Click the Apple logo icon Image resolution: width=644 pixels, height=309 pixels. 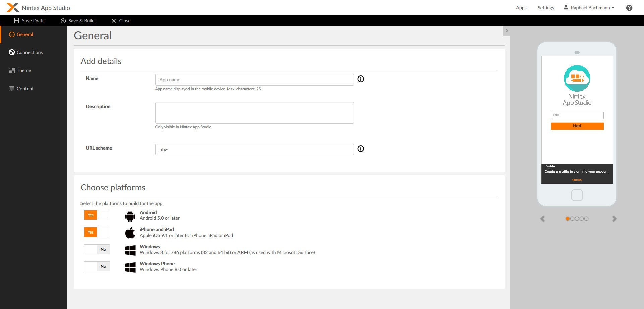130,233
